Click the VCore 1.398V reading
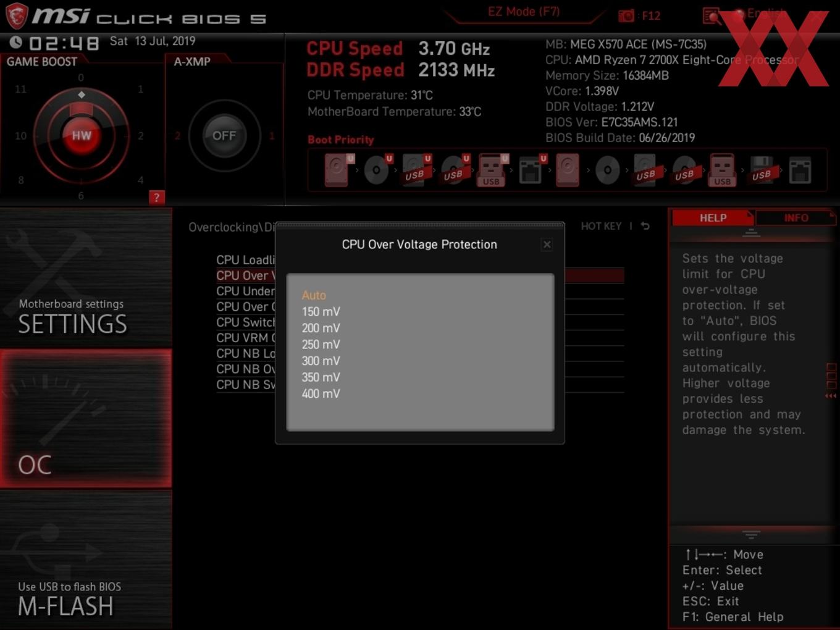Screen dimensions: 840x630 (582, 91)
